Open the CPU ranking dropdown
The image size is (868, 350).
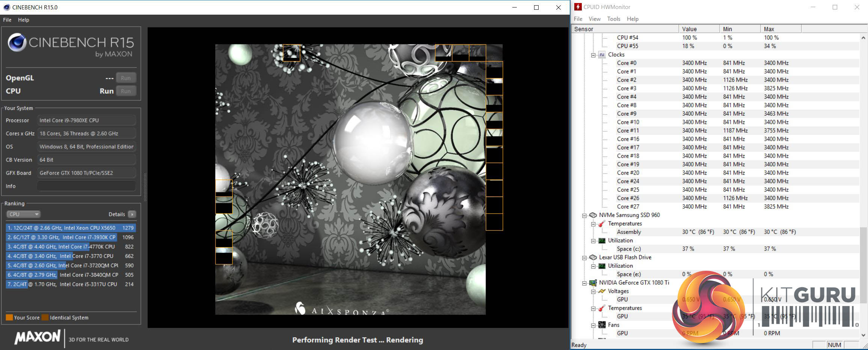pos(23,214)
